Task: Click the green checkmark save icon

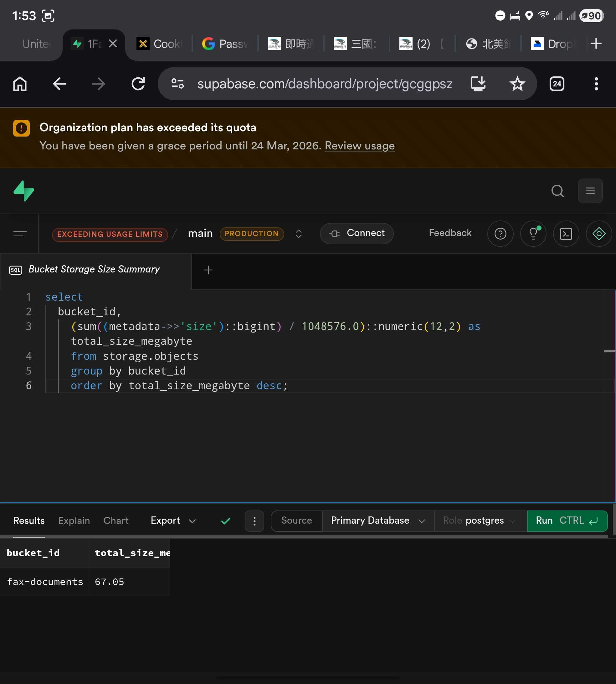Action: click(225, 521)
